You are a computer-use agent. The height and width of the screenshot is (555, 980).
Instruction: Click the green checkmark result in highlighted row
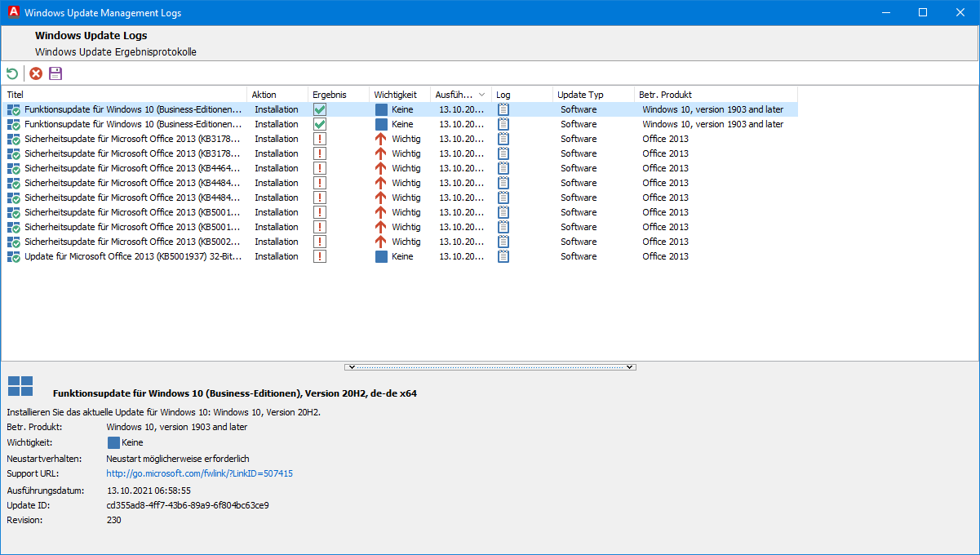[x=320, y=109]
